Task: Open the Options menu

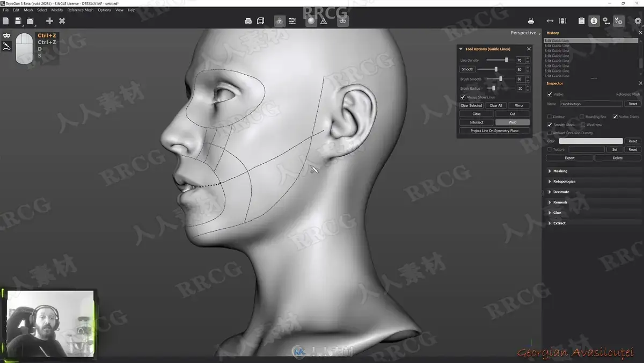Action: pos(104,10)
